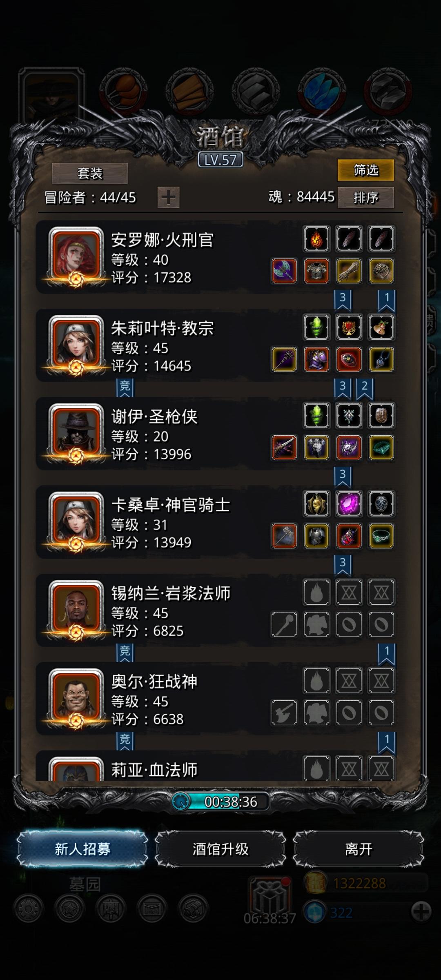Tap 奥尔·狂战神's empty axe weapon slot

pyautogui.click(x=284, y=713)
